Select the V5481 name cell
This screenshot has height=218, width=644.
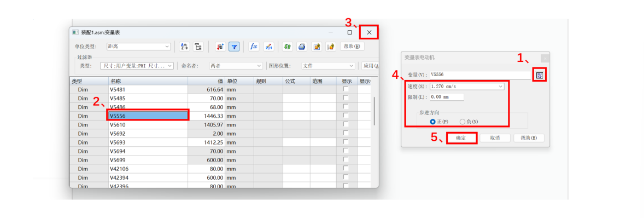tap(148, 89)
